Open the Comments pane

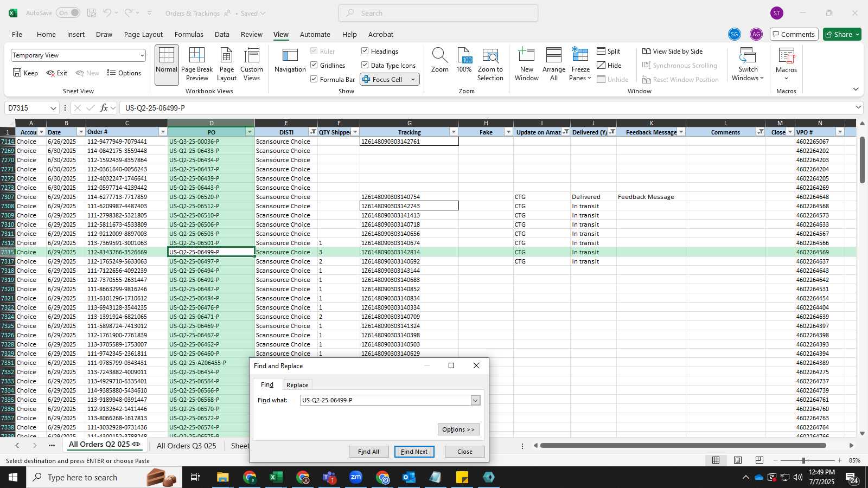point(793,34)
